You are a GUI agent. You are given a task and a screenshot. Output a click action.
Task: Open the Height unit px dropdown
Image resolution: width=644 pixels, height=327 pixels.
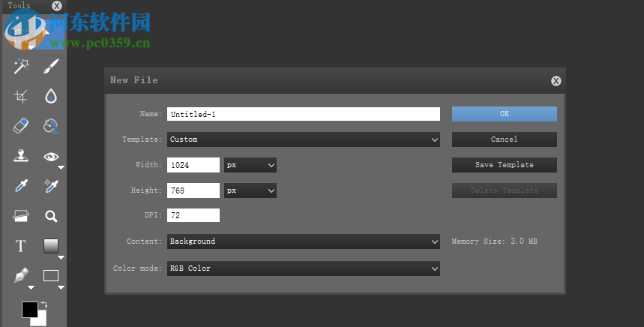point(250,190)
